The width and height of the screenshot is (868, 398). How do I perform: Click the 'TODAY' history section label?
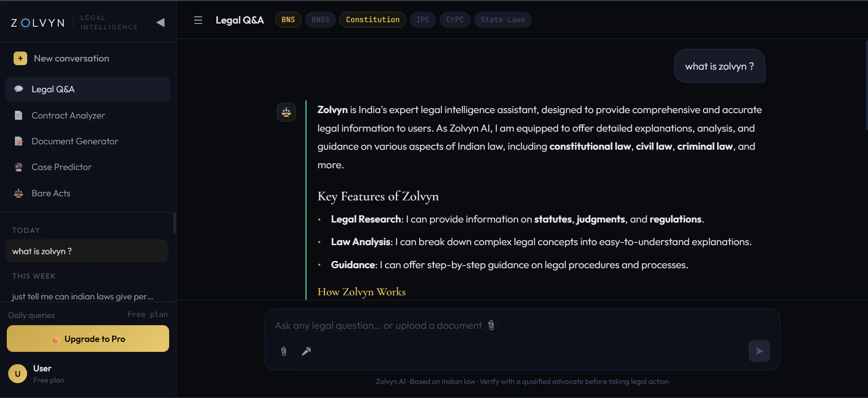26,230
